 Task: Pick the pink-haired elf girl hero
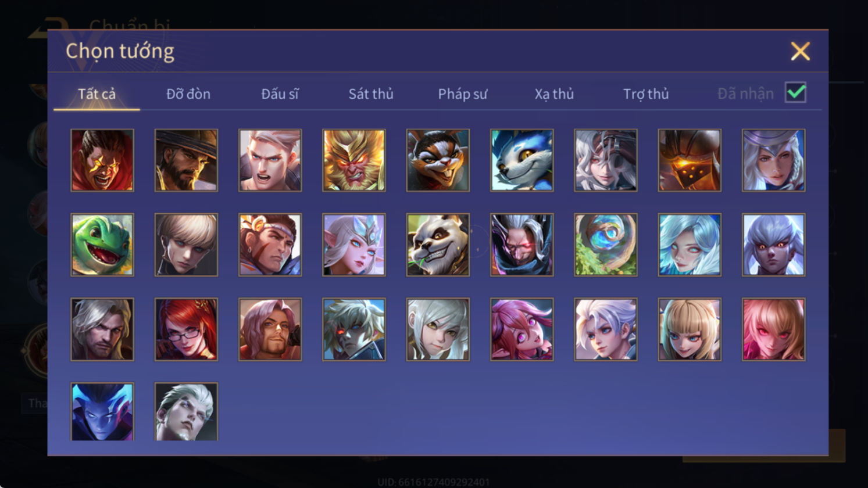click(522, 329)
